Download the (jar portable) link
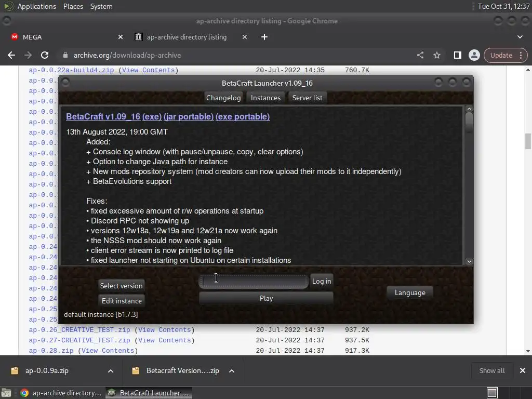This screenshot has width=532, height=399. (189, 116)
